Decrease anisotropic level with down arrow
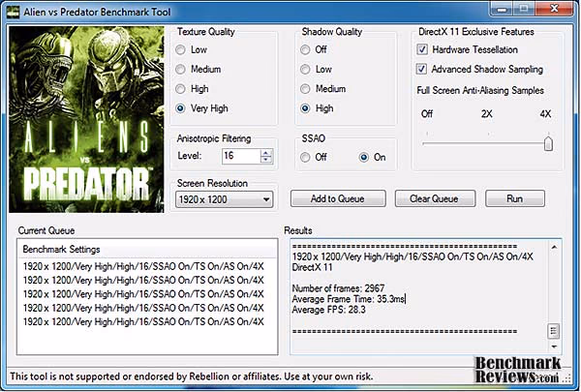Screen dimensions: 581x392 coord(266,160)
